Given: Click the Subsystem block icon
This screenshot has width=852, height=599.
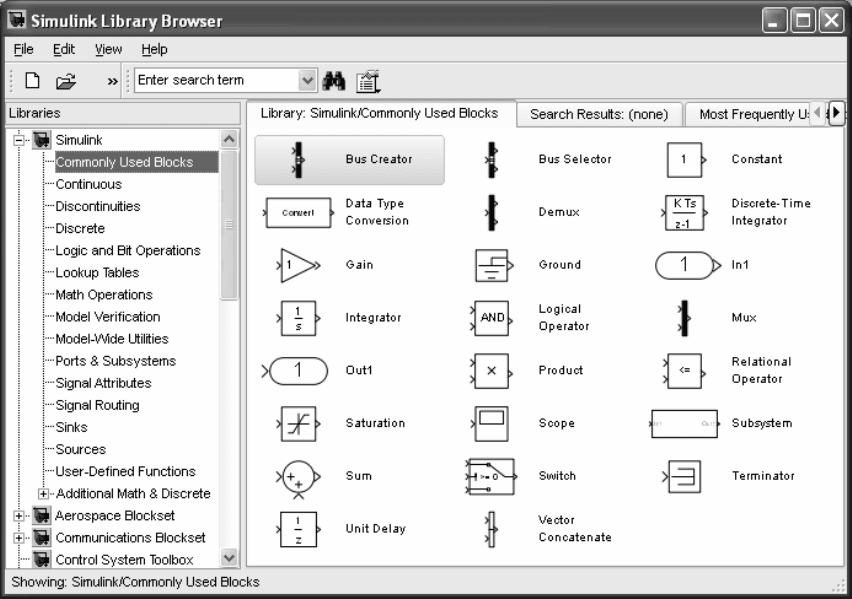Looking at the screenshot, I should pyautogui.click(x=685, y=423).
